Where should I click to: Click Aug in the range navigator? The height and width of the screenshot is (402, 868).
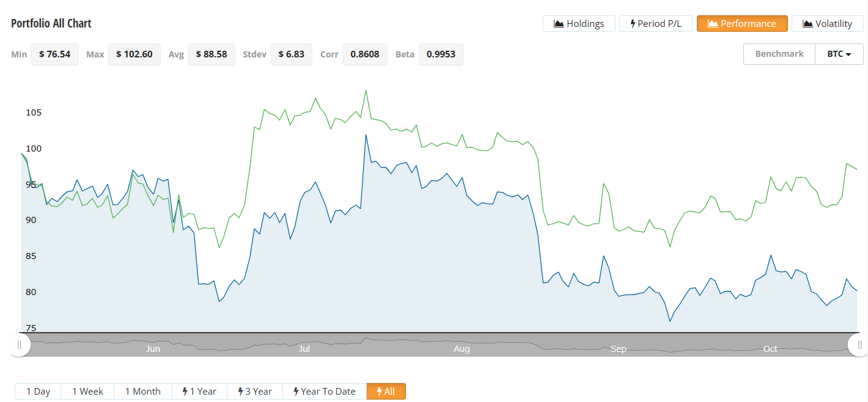click(x=462, y=349)
